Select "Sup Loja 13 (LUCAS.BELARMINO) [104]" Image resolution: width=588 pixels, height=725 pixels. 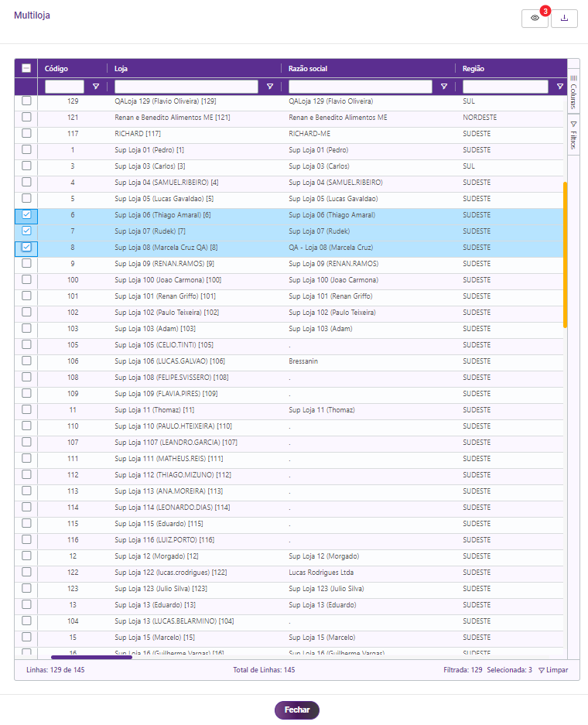click(x=174, y=621)
